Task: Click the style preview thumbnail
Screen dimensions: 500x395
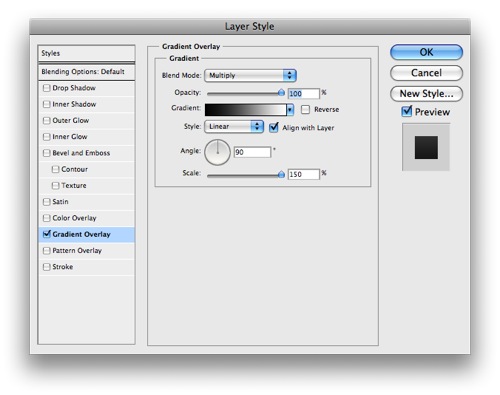Action: (426, 147)
